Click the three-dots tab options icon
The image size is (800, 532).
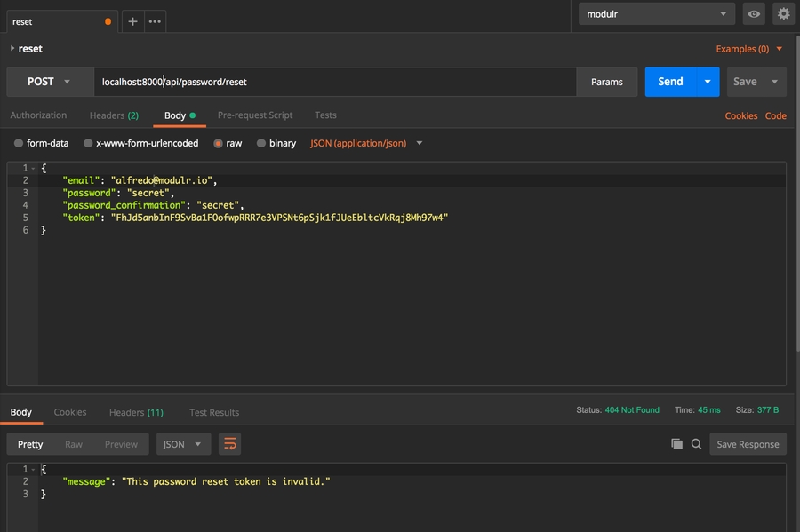click(x=155, y=21)
